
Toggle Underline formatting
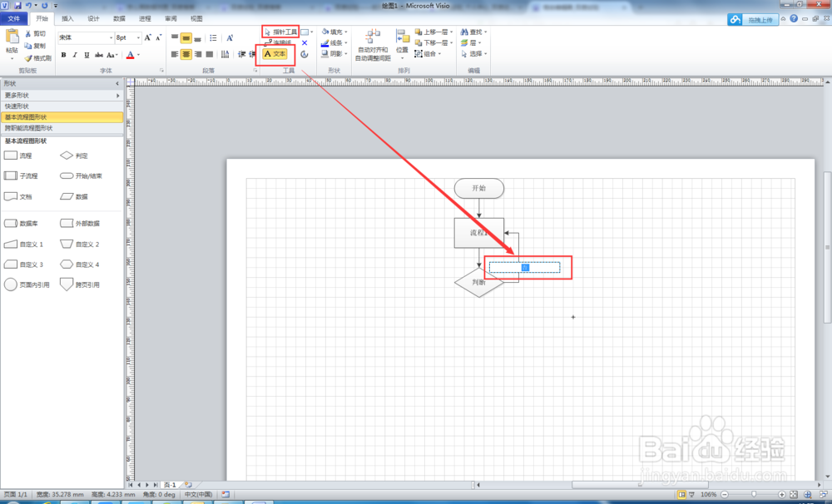coord(87,55)
